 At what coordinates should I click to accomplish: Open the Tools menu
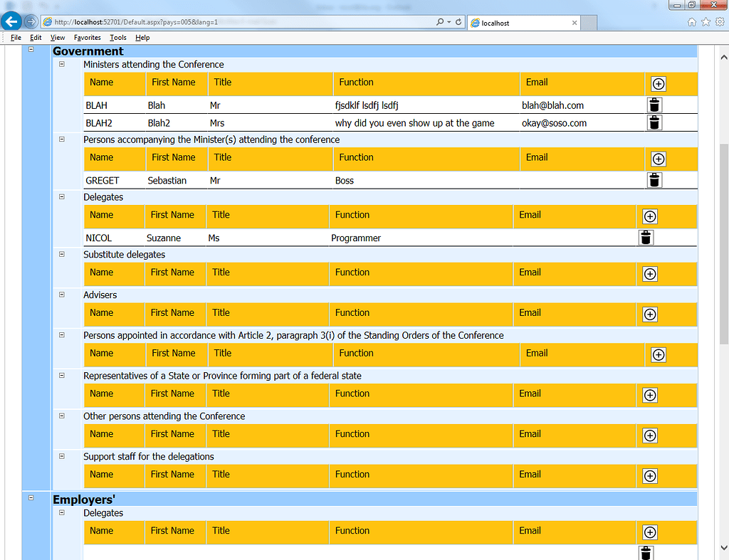click(x=118, y=37)
